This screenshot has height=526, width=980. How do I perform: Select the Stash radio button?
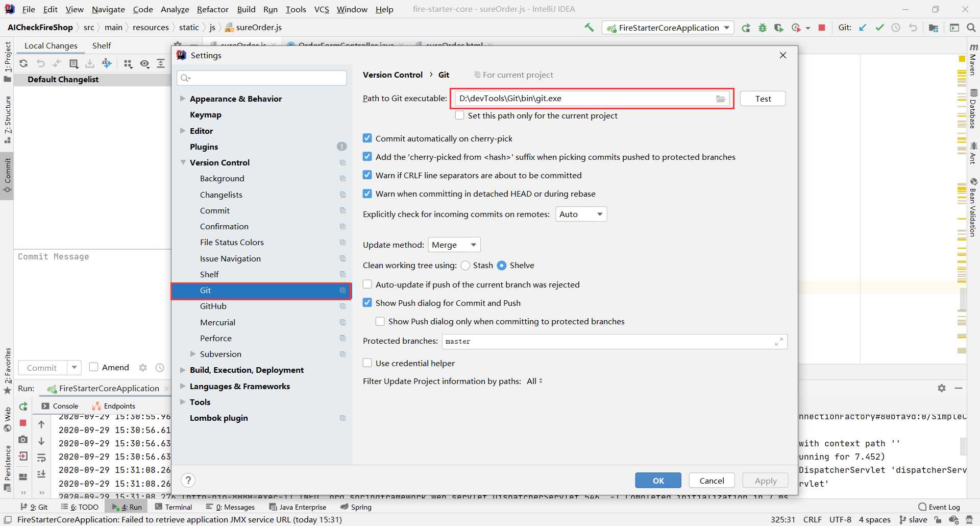(x=465, y=265)
